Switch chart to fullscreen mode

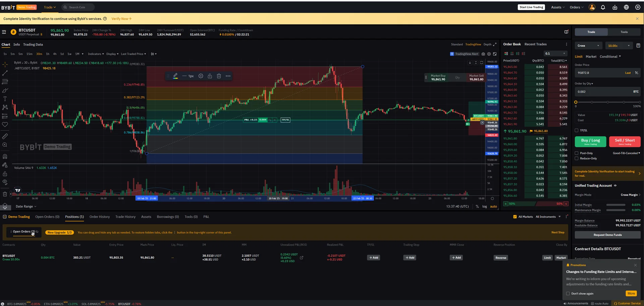(x=495, y=54)
